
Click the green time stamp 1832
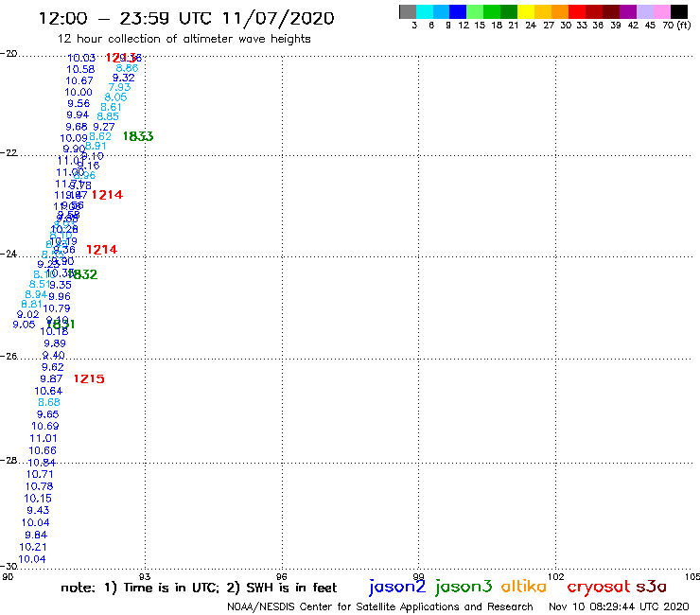tap(83, 274)
